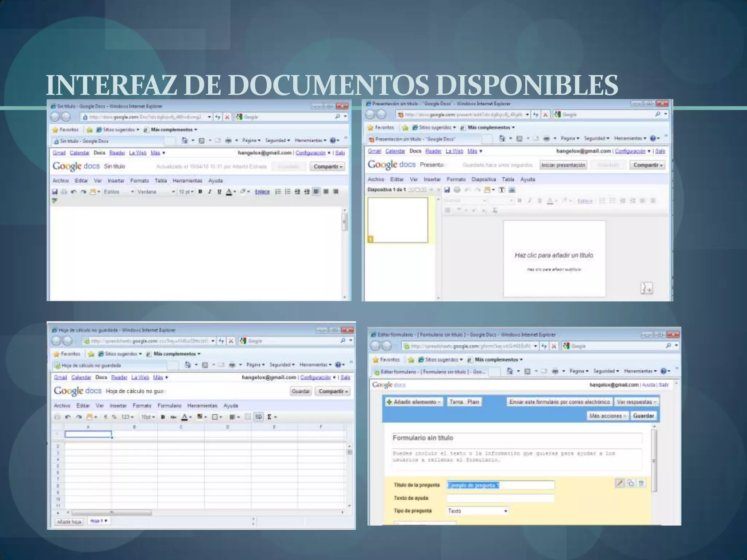The width and height of the screenshot is (747, 560).
Task: Open the Herramientas menu in the spreadsheet window
Action: pos(202,405)
